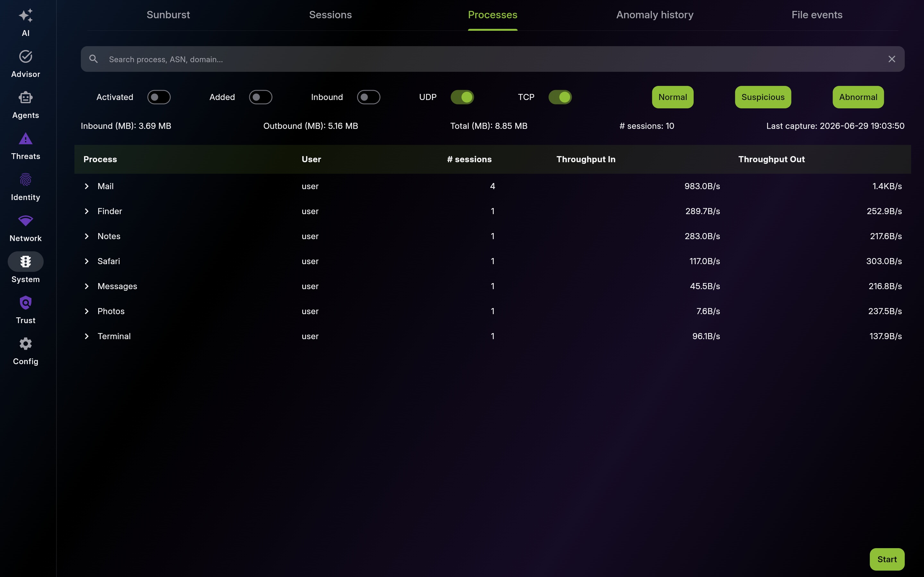Image resolution: width=924 pixels, height=577 pixels.
Task: Switch to the Anomaly history tab
Action: click(655, 15)
